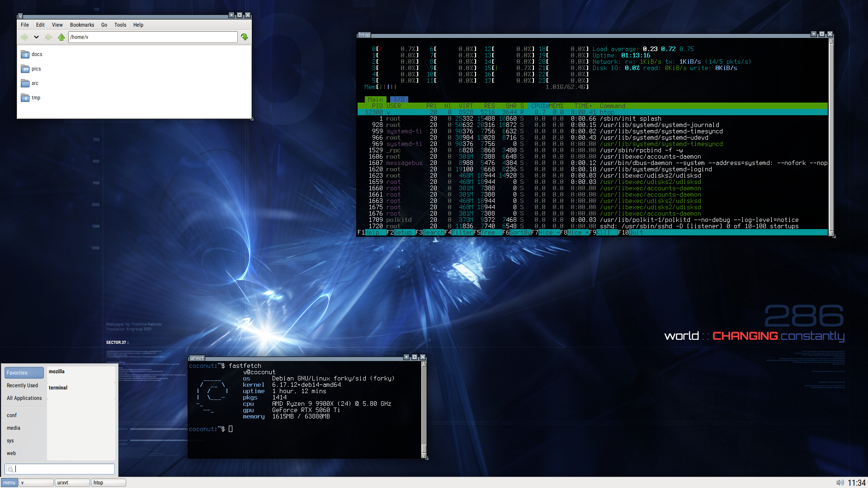Image resolution: width=868 pixels, height=488 pixels.
Task: Click the green go/jump button
Action: [245, 37]
